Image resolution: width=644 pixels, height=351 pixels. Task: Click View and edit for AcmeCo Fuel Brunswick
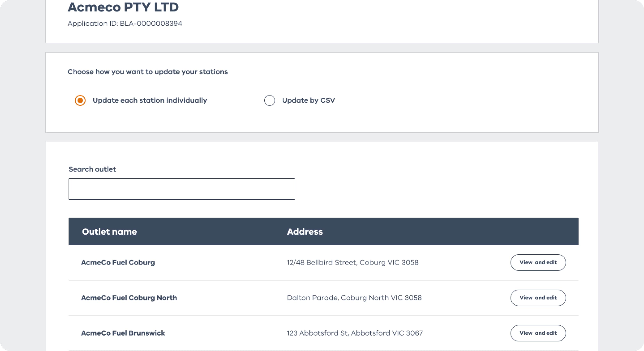click(x=538, y=333)
